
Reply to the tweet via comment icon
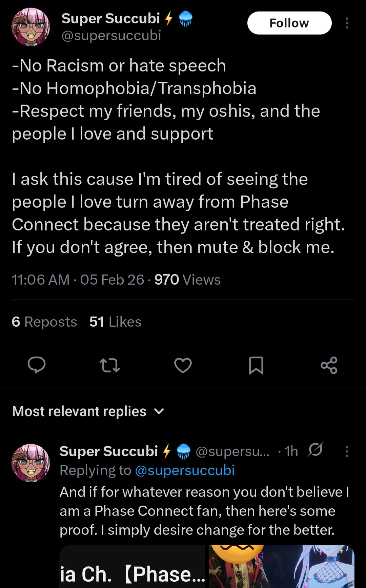point(36,365)
